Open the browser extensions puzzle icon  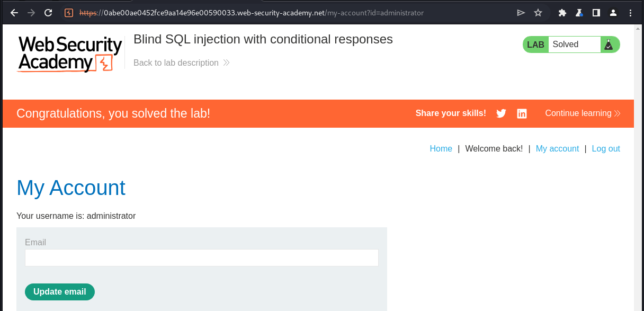click(x=562, y=13)
